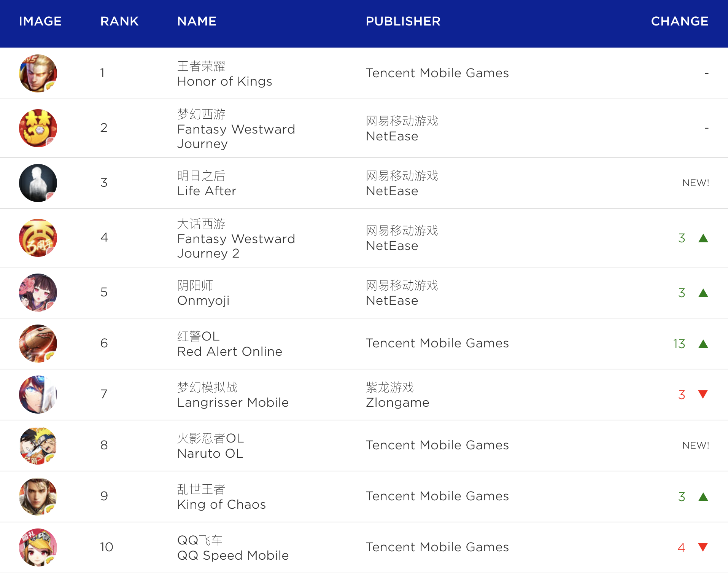Open the Life After game icon
Screen dimensions: 728x573
[x=38, y=183]
